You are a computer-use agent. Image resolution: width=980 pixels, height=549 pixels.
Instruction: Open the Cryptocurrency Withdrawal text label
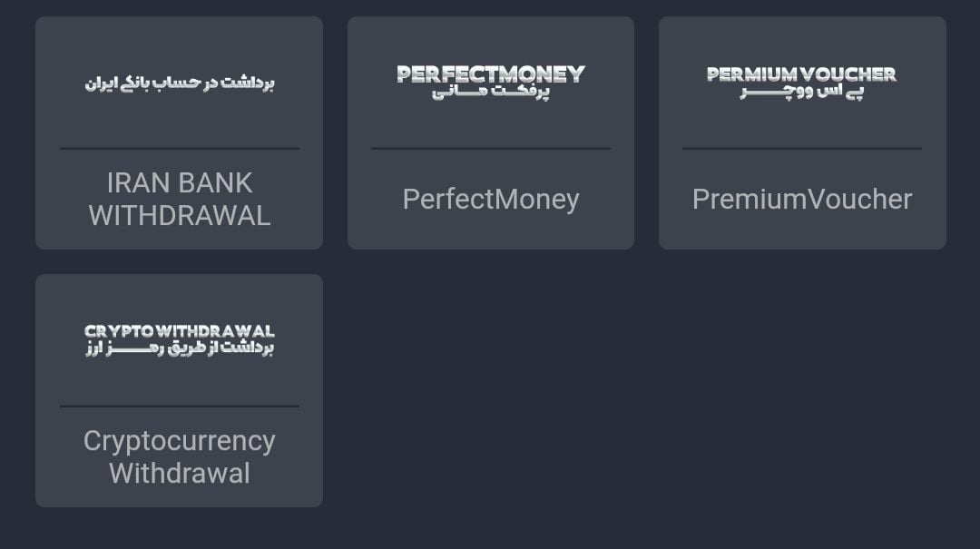[179, 456]
